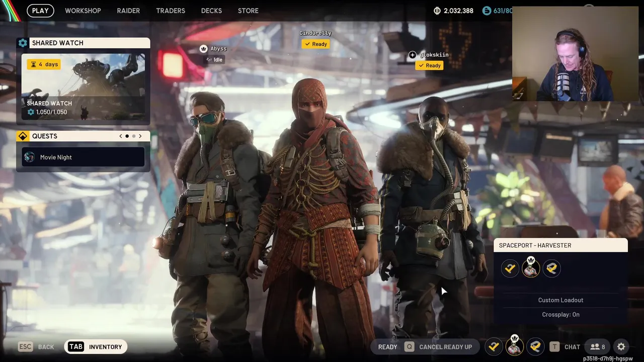Click the plus icon beside glokskiin
The height and width of the screenshot is (362, 644).
(413, 55)
